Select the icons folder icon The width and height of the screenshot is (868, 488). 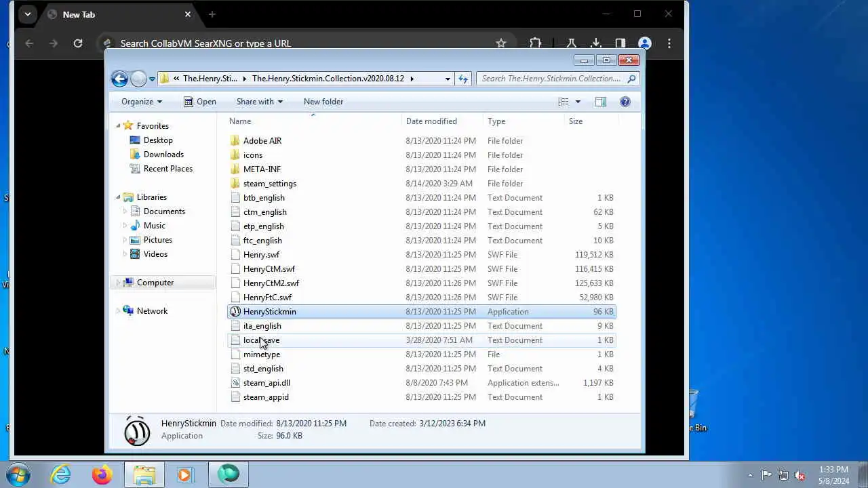[235, 155]
